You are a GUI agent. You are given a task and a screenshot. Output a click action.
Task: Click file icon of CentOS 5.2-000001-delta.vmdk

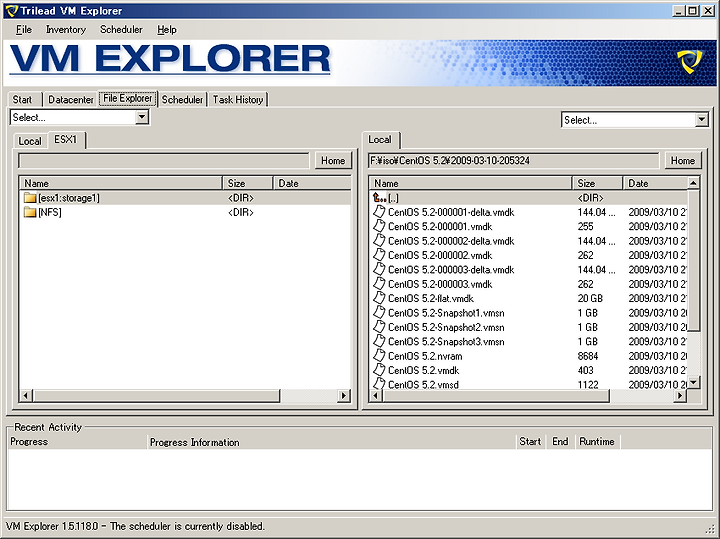click(x=379, y=212)
